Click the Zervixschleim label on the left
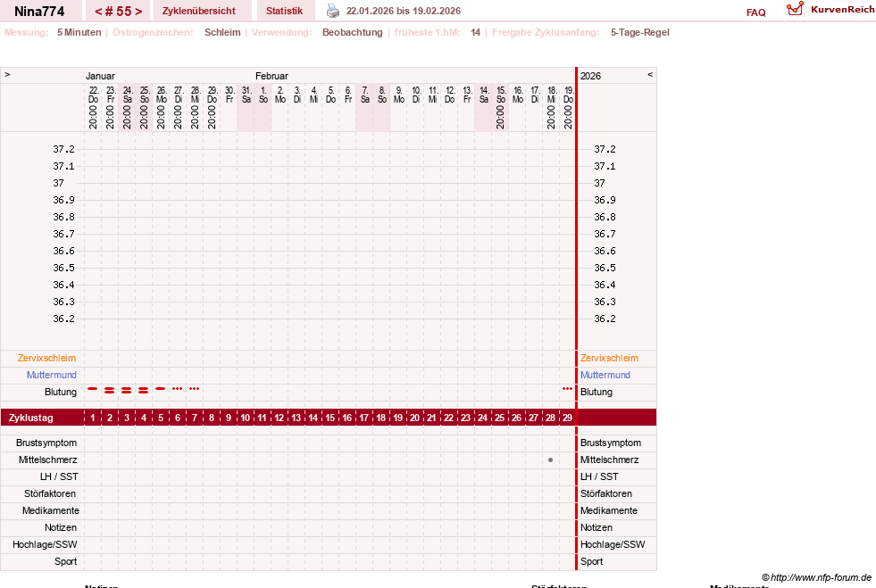Viewport: 876px width, 588px height. tap(46, 358)
